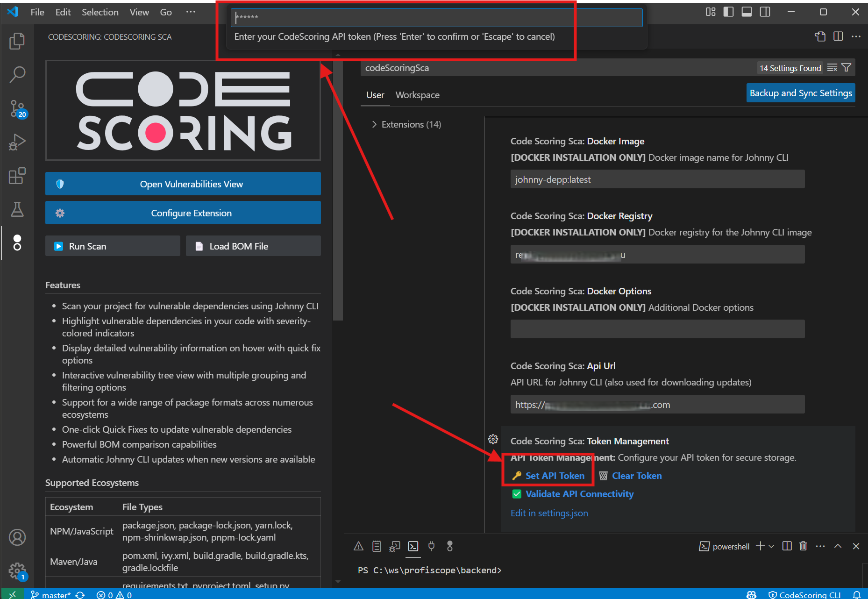
Task: Open editor More Actions ellipsis menu
Action: [856, 36]
